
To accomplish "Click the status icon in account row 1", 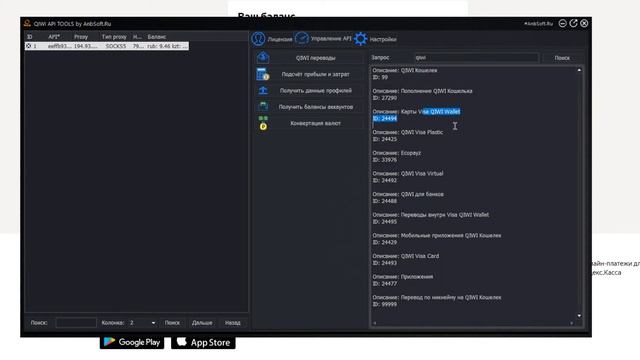I will [28, 46].
